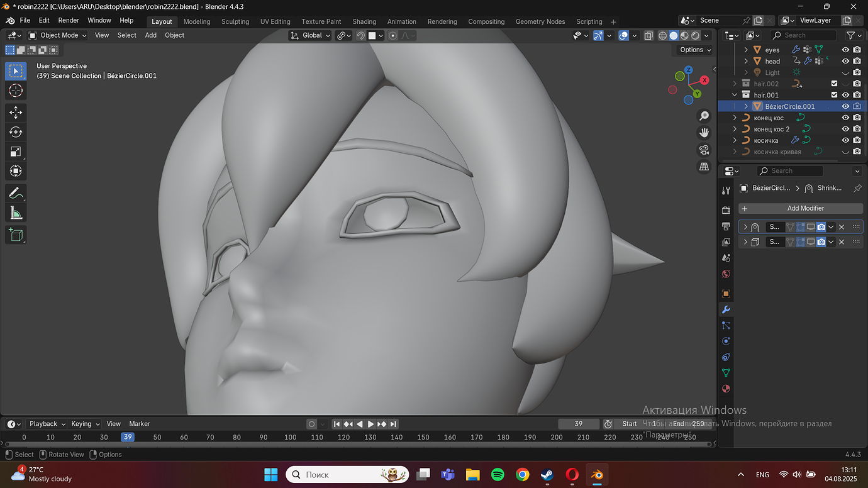Uncheck the hair.001 collection checkbox

(834, 95)
